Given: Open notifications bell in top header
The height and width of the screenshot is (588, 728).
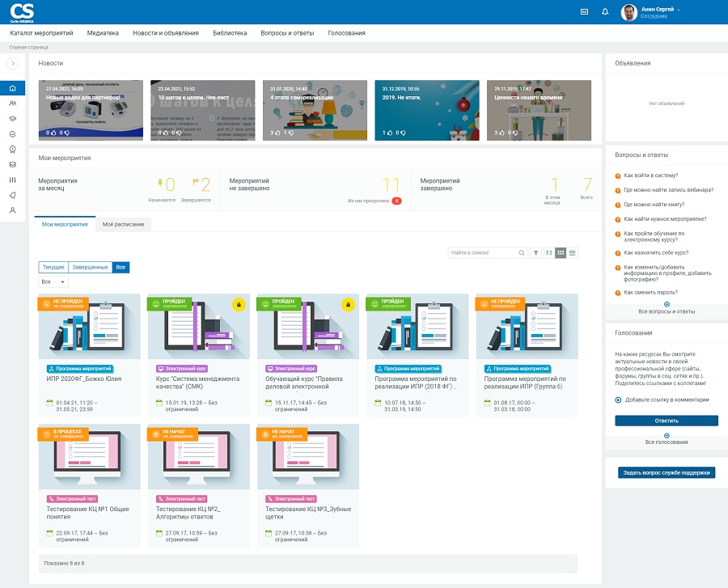Looking at the screenshot, I should coord(605,11).
